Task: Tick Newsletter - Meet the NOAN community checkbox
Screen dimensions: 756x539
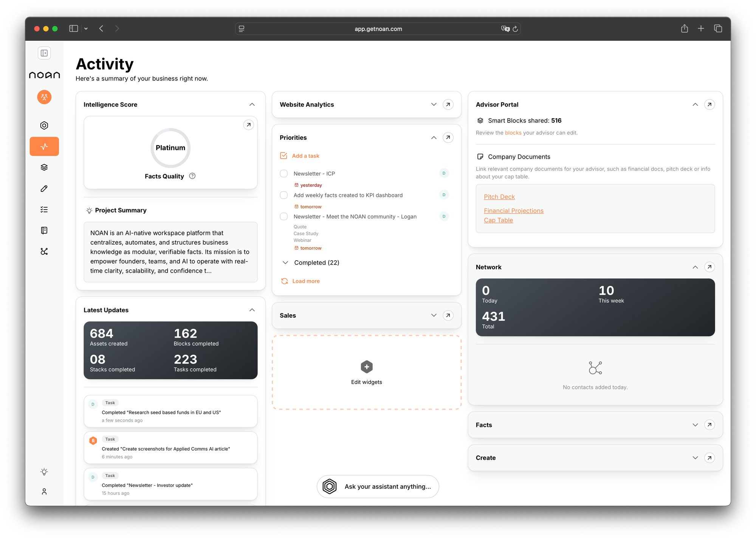Action: tap(283, 216)
